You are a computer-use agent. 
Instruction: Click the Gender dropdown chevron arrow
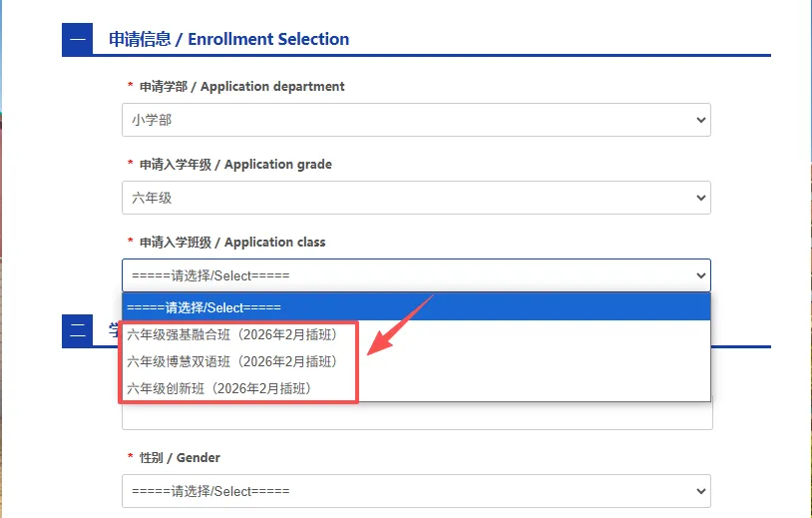coord(699,491)
